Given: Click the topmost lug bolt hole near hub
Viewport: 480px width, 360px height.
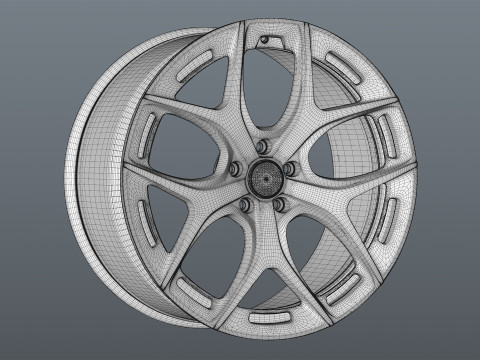Looking at the screenshot, I should (263, 146).
